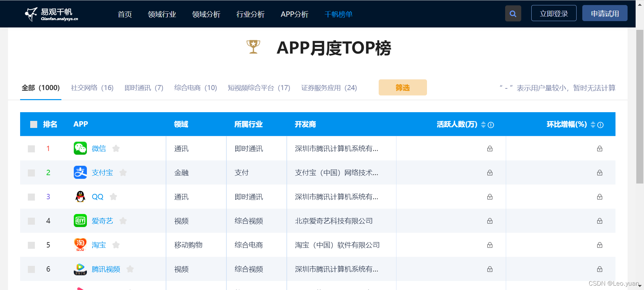Click the 支付 industry cell
This screenshot has height=290, width=644.
click(241, 172)
